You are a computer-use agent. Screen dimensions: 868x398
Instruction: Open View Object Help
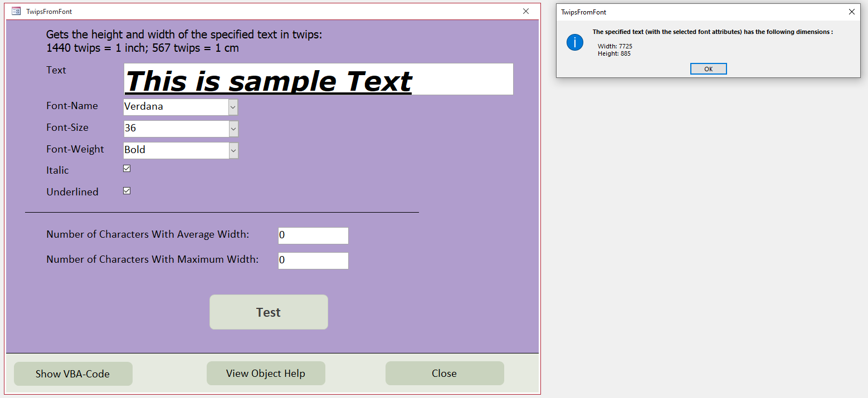(266, 373)
